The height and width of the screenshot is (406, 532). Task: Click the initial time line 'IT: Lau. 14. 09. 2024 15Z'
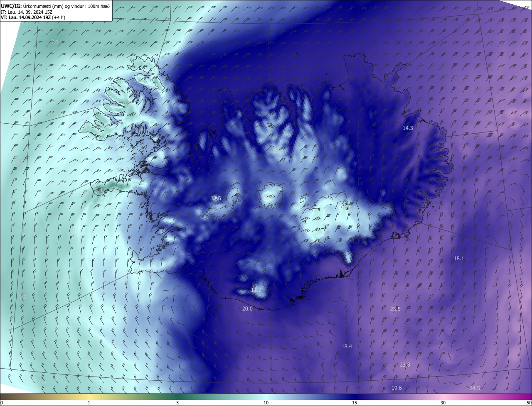tap(27, 12)
